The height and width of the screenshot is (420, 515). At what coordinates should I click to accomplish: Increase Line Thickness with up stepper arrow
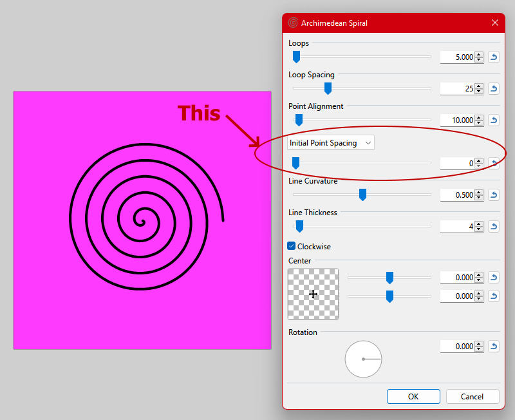pos(479,224)
